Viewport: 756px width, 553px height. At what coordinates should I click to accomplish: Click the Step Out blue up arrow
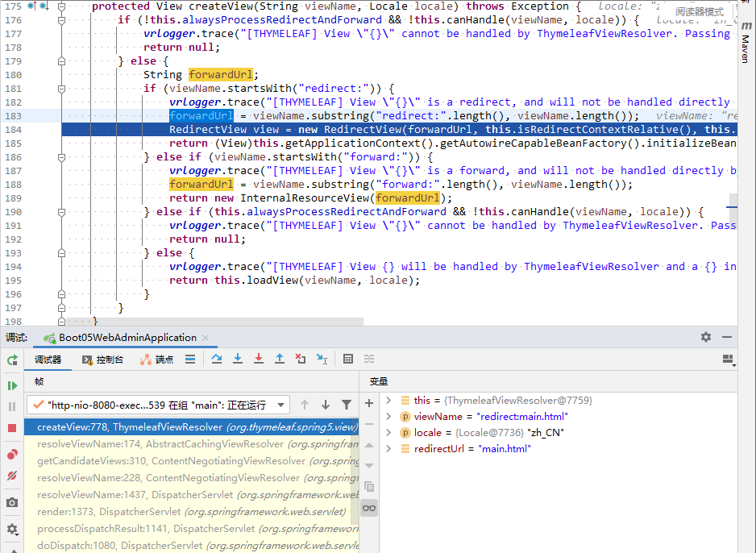tap(280, 359)
